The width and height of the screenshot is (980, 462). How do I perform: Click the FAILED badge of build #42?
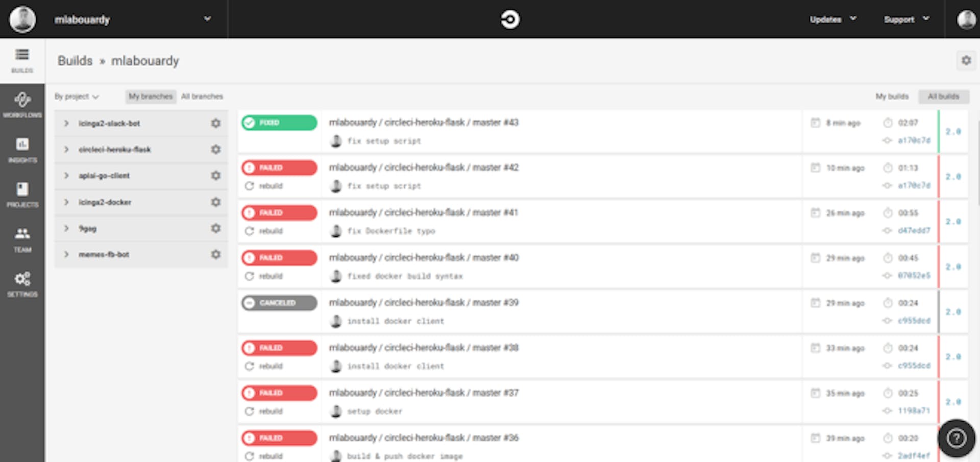tap(279, 167)
